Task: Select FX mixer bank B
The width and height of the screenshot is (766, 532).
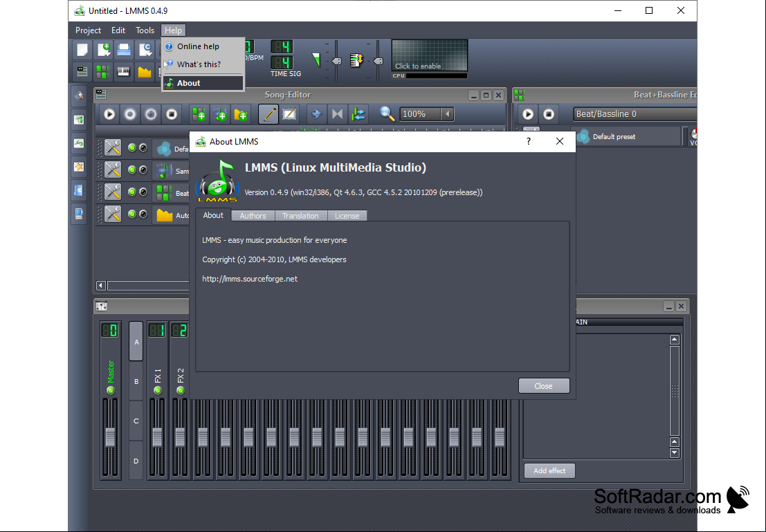Action: [136, 382]
